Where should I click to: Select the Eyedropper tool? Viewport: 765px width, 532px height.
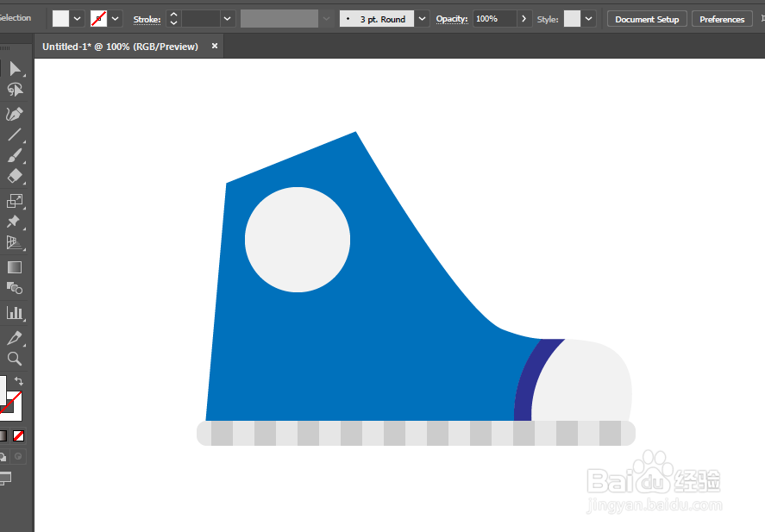pos(15,337)
